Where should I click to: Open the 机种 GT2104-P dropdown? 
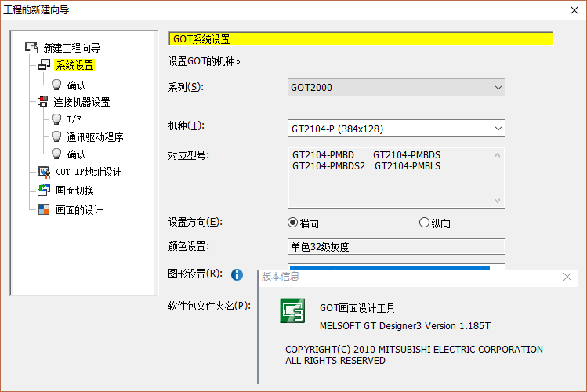(397, 129)
